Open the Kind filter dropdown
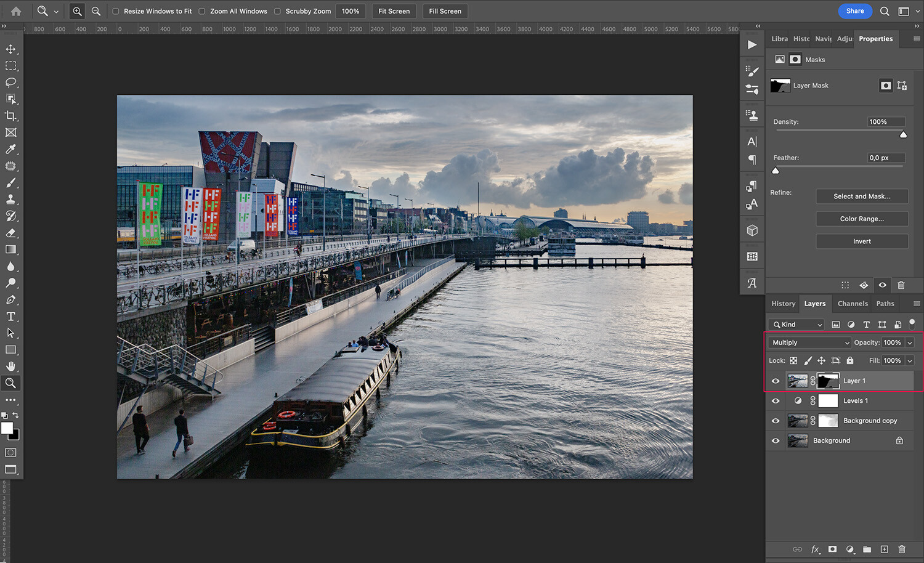924x563 pixels. tap(795, 325)
